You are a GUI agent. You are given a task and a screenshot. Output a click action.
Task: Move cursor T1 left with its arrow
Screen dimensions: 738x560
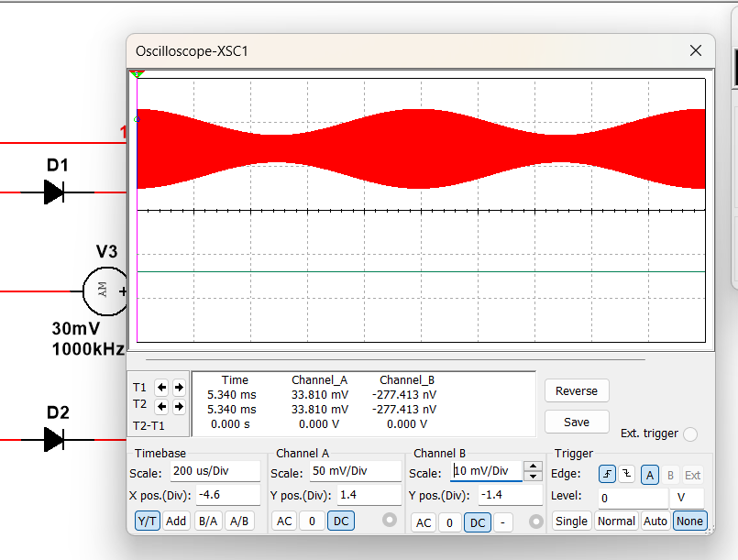[162, 388]
